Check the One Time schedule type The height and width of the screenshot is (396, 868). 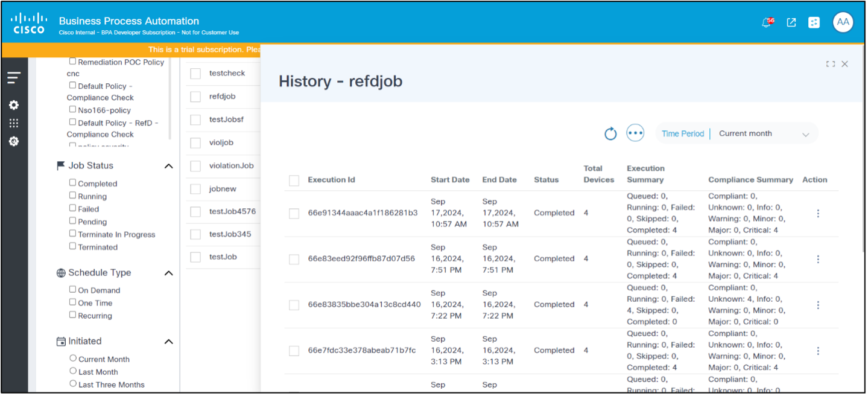click(73, 302)
